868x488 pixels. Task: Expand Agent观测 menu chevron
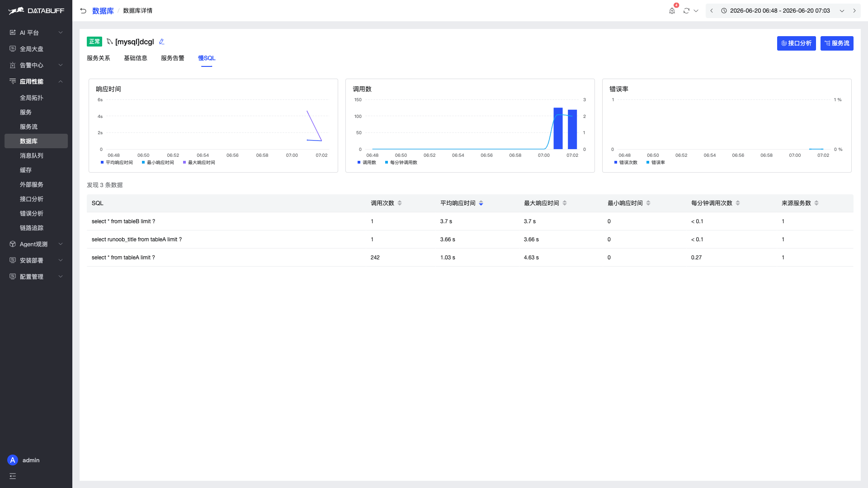(x=61, y=244)
